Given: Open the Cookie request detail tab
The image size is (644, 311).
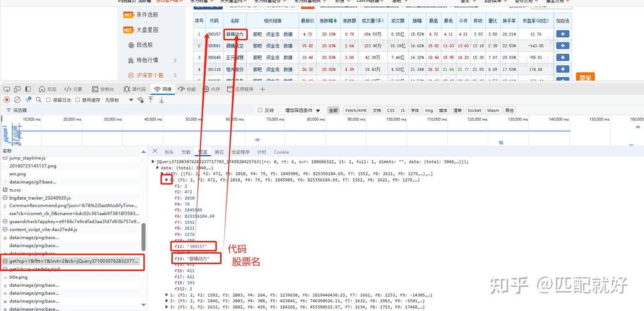Looking at the screenshot, I should [282, 152].
